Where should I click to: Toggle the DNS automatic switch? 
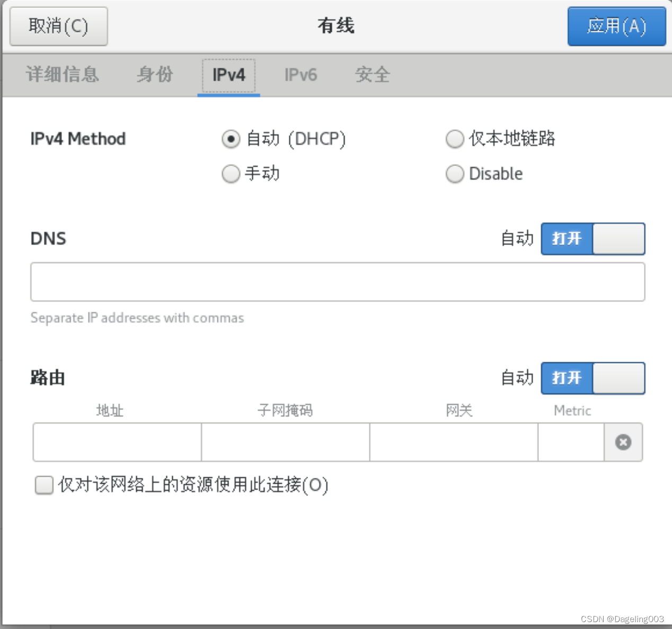[x=593, y=239]
